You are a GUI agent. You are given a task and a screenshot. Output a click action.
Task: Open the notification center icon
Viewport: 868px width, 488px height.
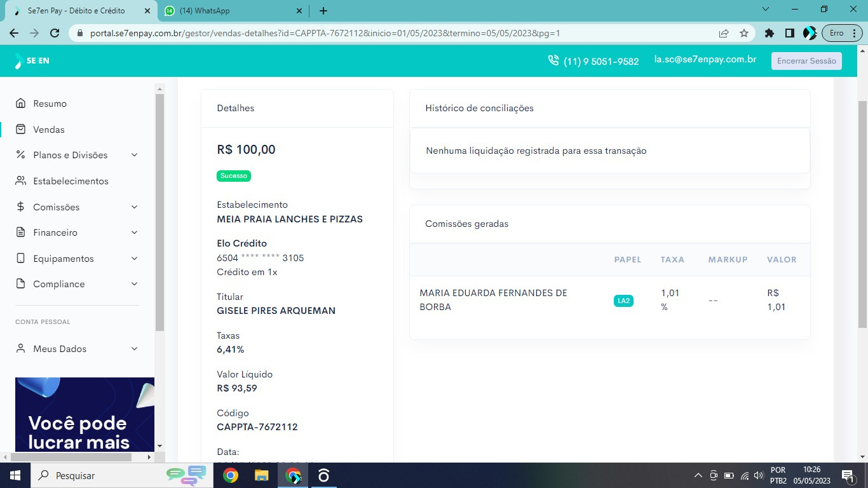click(847, 475)
